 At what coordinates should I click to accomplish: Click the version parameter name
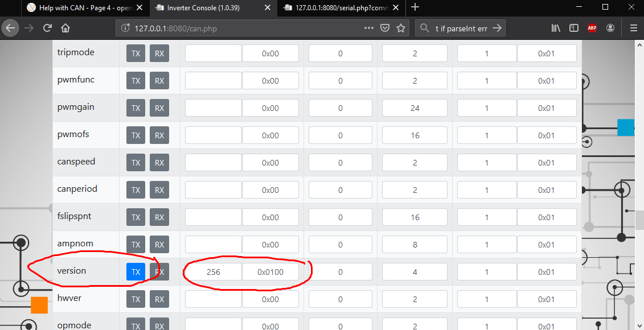[72, 271]
